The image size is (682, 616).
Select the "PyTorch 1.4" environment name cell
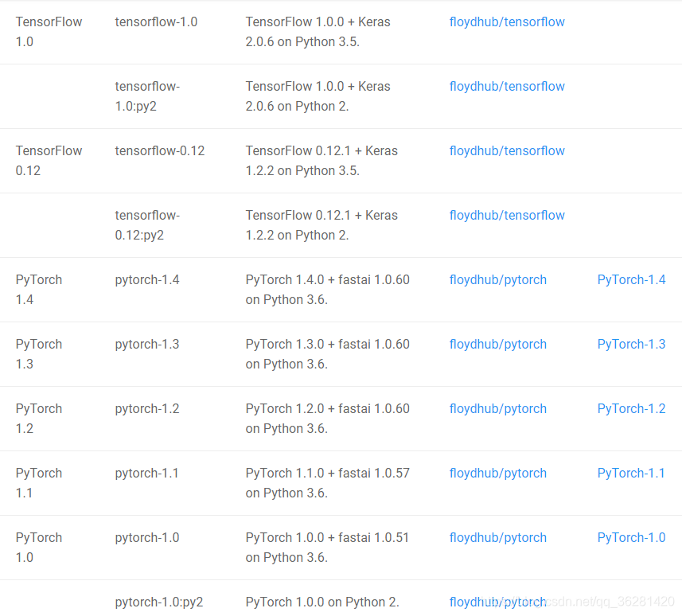click(x=39, y=289)
